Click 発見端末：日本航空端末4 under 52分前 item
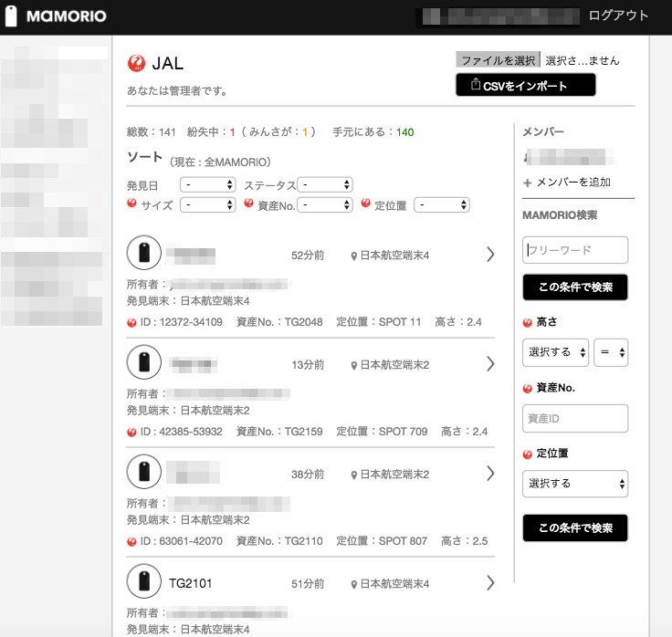672x637 pixels. (x=188, y=301)
